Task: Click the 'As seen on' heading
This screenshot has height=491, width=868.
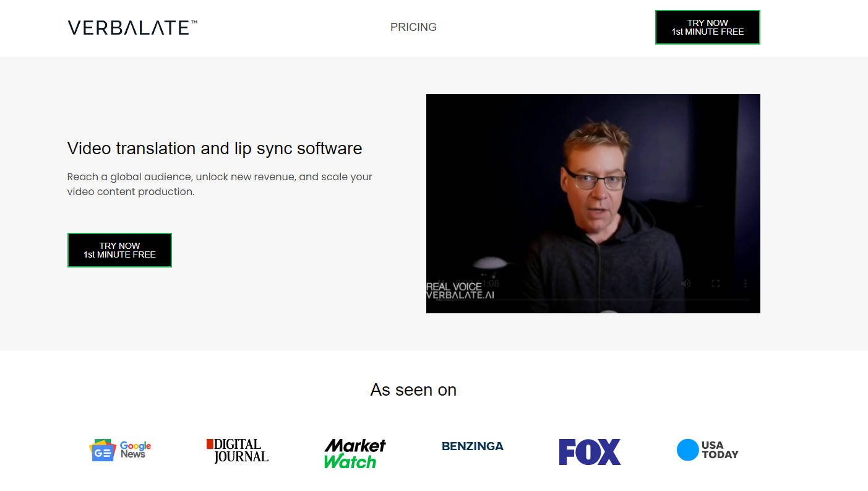Action: coord(413,390)
